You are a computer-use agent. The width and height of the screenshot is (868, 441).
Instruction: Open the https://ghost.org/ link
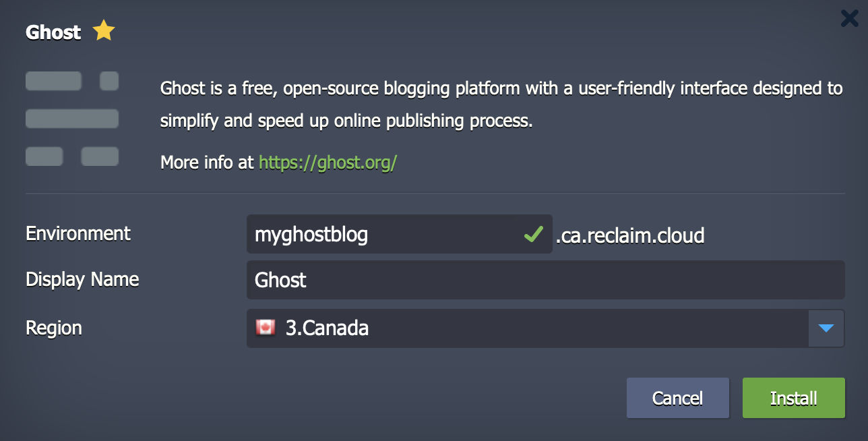coord(328,163)
